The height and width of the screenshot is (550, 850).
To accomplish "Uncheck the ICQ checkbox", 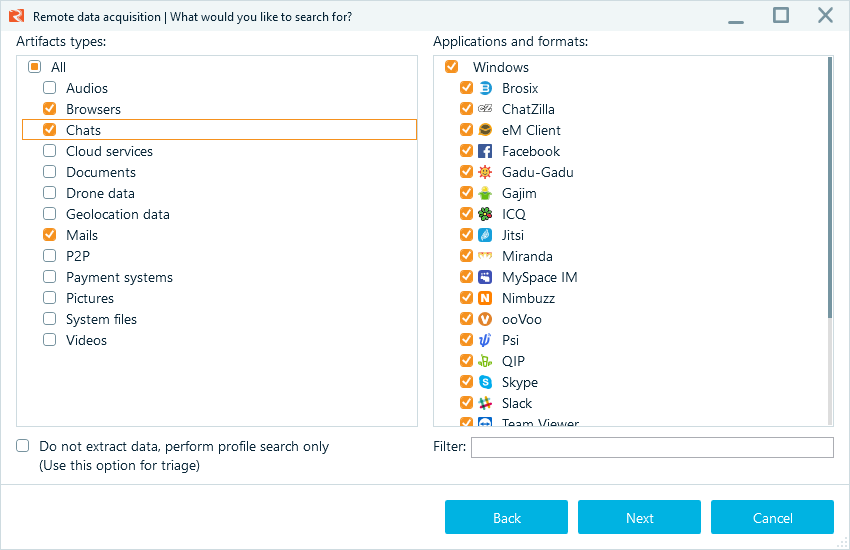I will point(466,213).
